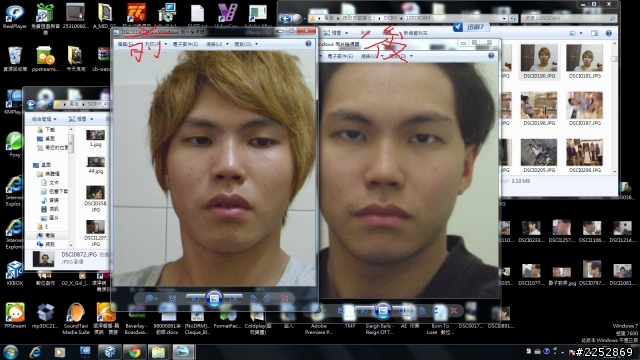The width and height of the screenshot is (640, 360).
Task: Click Windows Explorer folder on taskbar
Action: tap(158, 352)
